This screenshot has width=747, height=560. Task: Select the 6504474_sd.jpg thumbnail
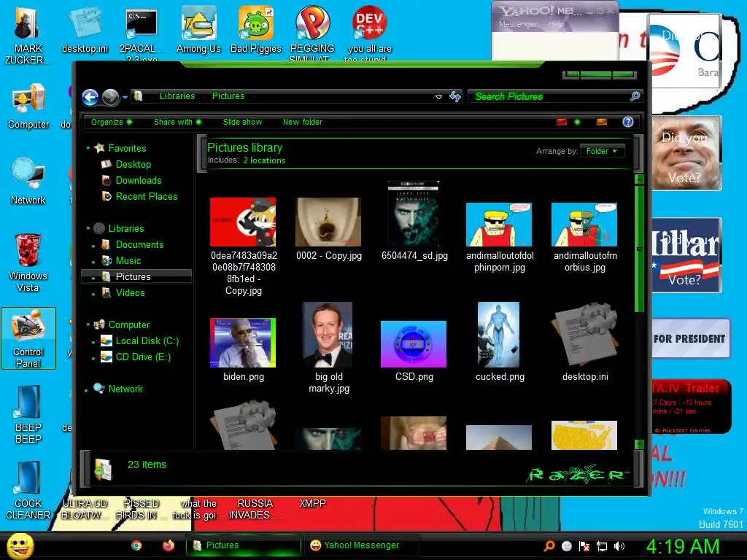click(x=414, y=214)
